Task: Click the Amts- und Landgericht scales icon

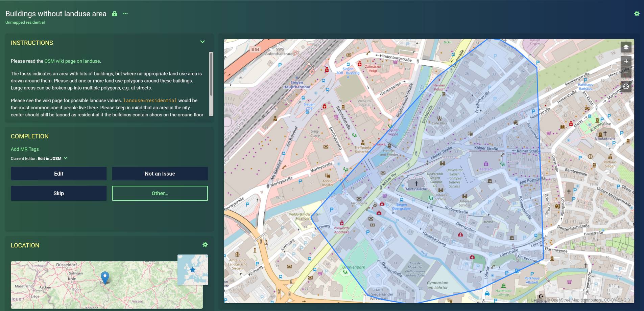Action: coord(237,255)
